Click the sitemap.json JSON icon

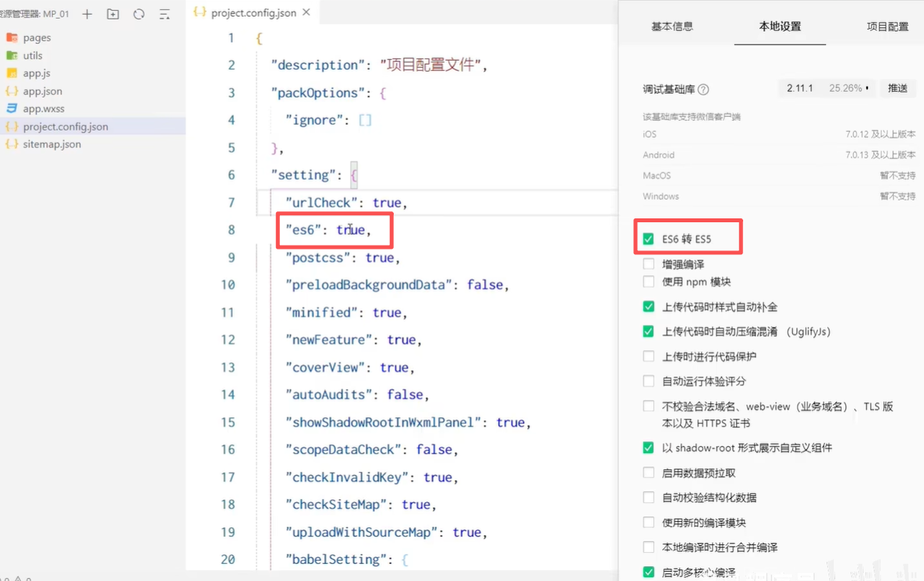(x=13, y=143)
